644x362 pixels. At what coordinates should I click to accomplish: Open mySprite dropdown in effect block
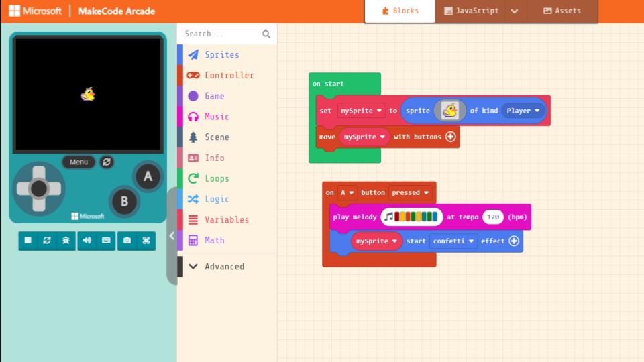[x=376, y=241]
